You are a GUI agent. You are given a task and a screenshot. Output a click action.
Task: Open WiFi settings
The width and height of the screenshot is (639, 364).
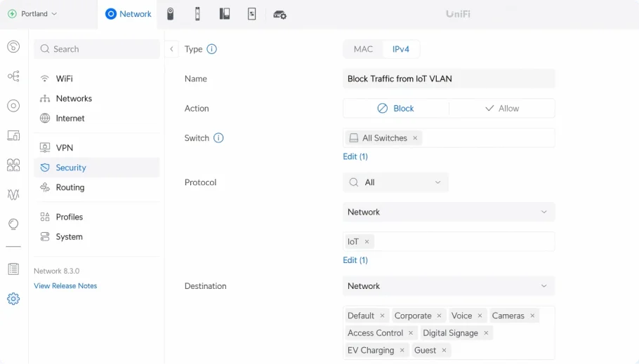pyautogui.click(x=97, y=79)
